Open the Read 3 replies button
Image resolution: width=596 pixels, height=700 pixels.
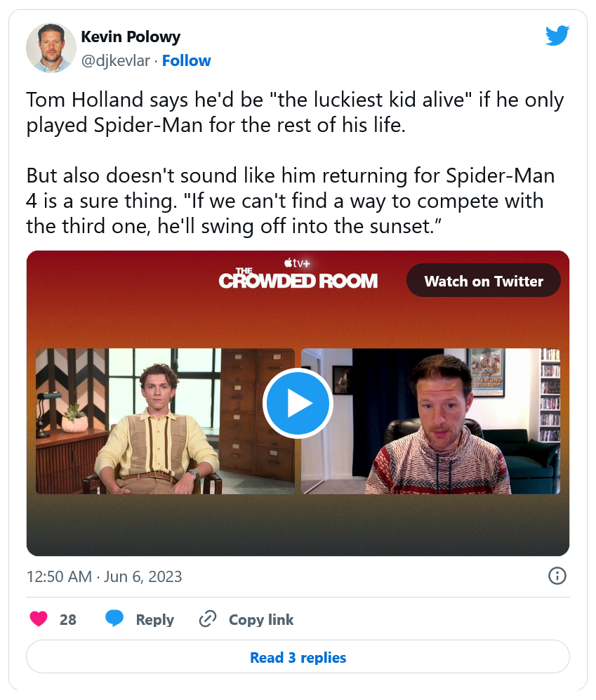(298, 658)
